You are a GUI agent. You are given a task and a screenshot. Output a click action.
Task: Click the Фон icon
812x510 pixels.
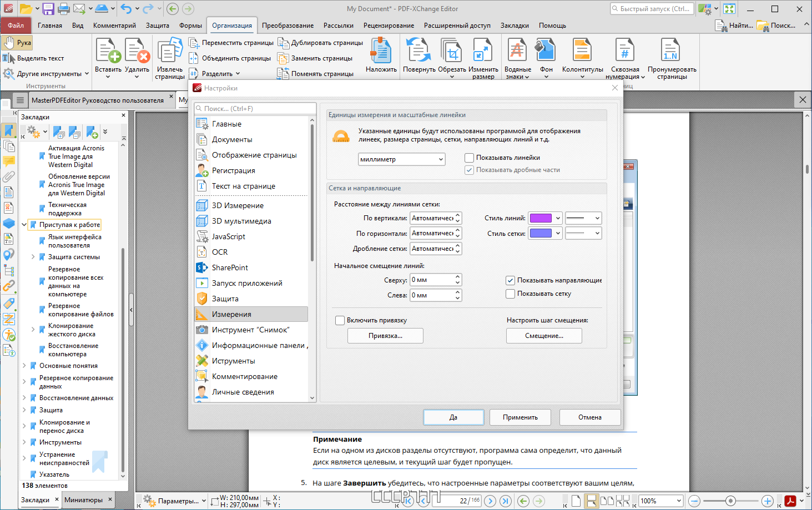pyautogui.click(x=546, y=51)
